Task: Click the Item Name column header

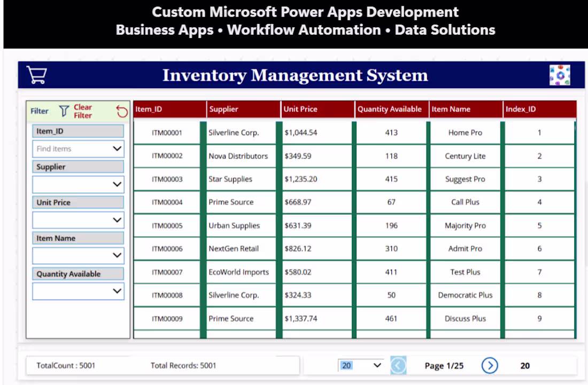Action: (x=466, y=109)
